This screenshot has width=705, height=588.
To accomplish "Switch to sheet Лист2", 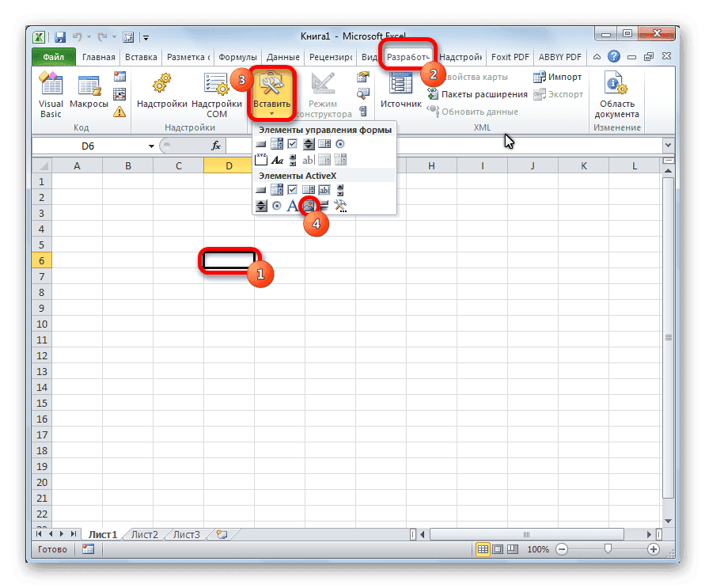I will pos(143,534).
